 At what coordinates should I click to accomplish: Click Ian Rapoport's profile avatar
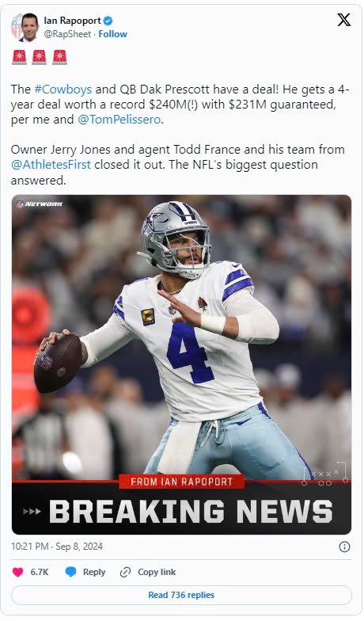click(25, 27)
